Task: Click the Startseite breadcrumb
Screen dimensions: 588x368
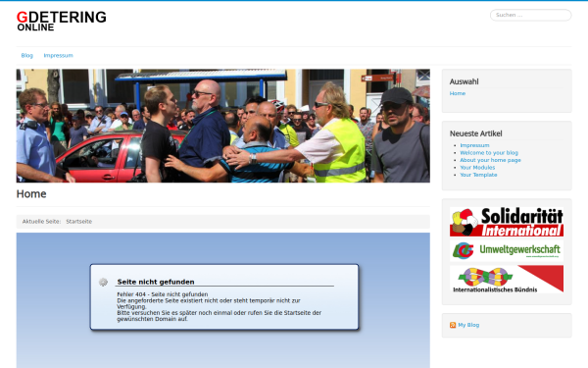Action: (78, 222)
